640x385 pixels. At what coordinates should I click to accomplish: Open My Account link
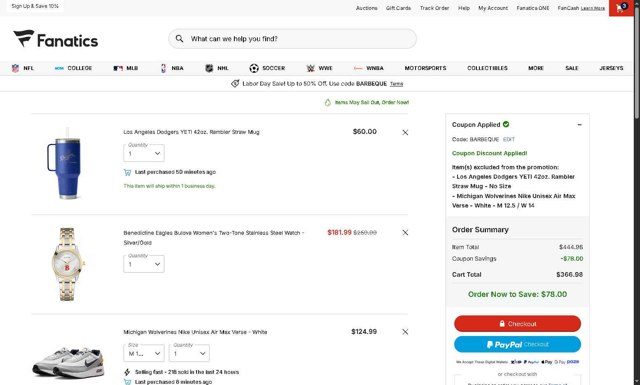pos(493,8)
